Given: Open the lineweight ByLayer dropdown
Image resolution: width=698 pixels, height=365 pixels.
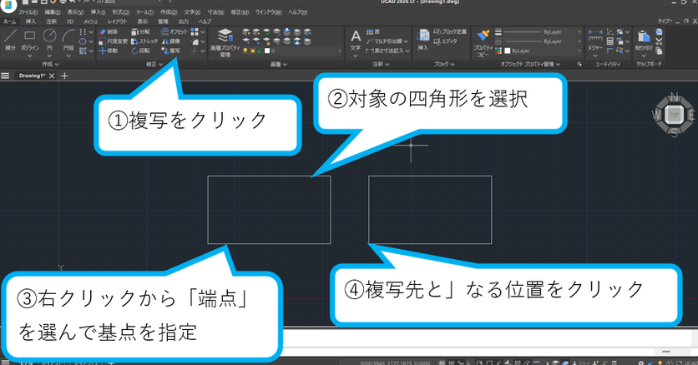Looking at the screenshot, I should 579,32.
